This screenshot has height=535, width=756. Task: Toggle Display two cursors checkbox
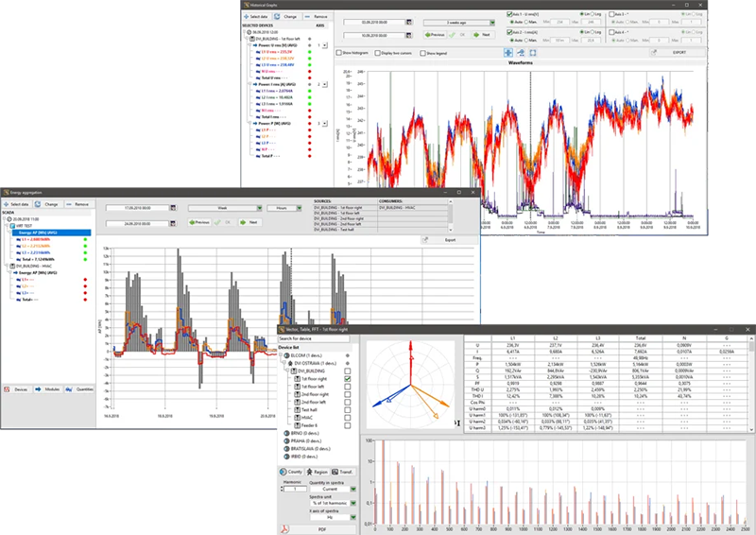[x=379, y=53]
